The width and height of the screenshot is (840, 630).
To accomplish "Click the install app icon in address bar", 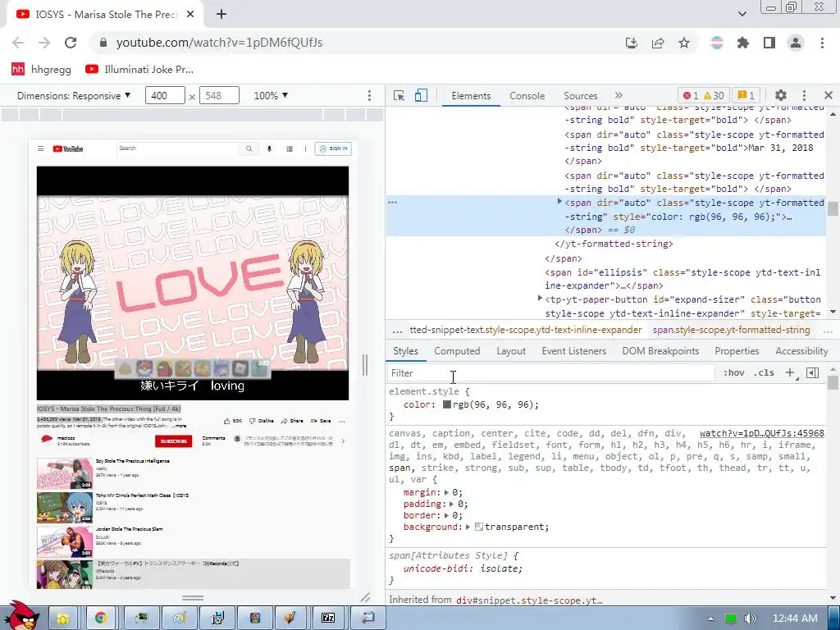I will pyautogui.click(x=632, y=43).
